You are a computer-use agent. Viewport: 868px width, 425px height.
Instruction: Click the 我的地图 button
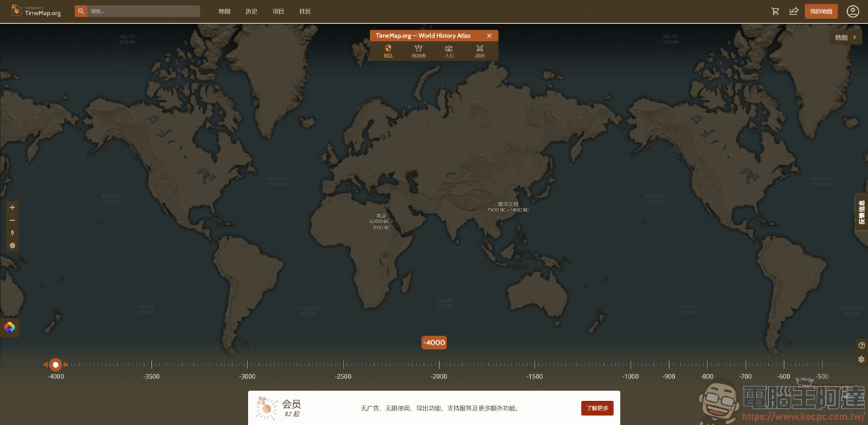(x=821, y=12)
